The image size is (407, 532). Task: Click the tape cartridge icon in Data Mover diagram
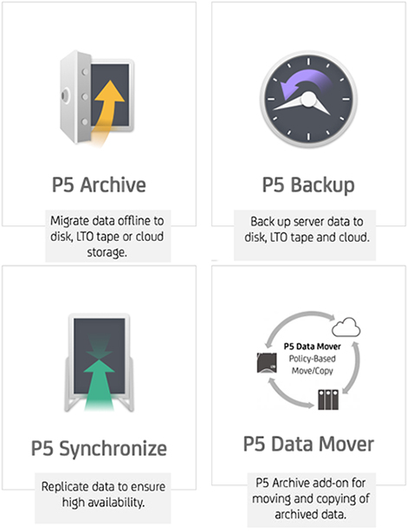coord(267,363)
